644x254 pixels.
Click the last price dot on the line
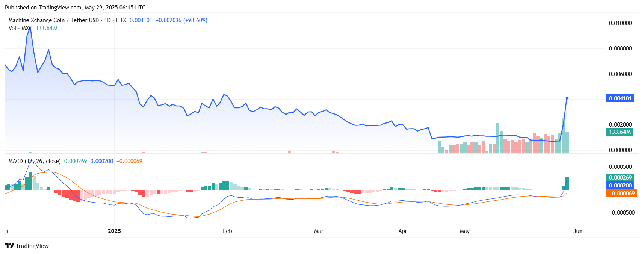tap(567, 98)
